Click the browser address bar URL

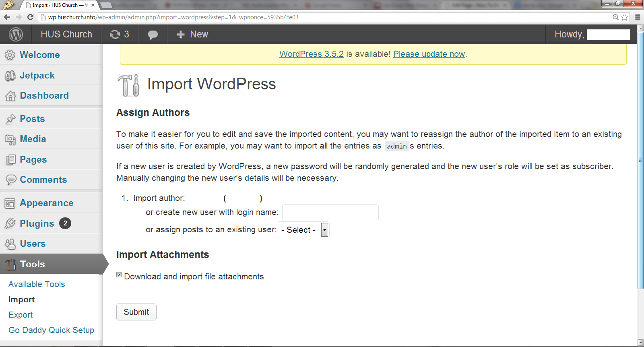(173, 17)
